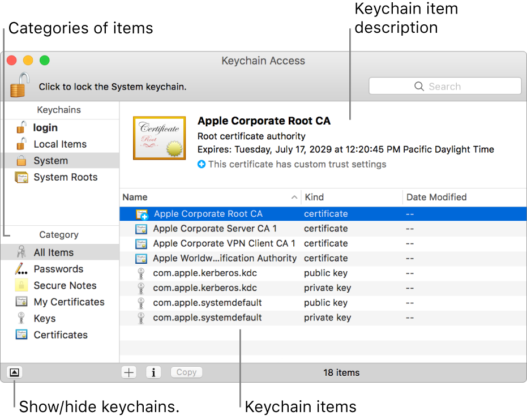Click the Kind cell 'certificate' for Server CA 1
Viewport: 527px width, 420px height.
(x=325, y=229)
